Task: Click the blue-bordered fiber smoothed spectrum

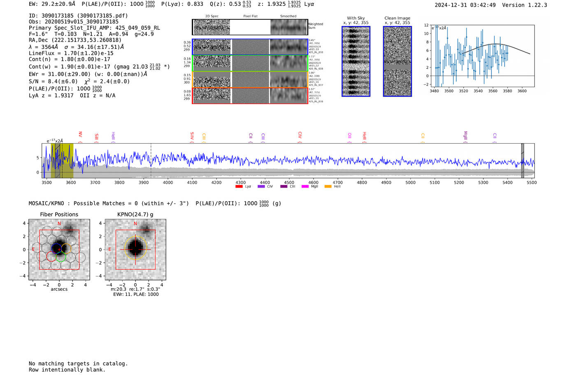Action: (x=288, y=47)
